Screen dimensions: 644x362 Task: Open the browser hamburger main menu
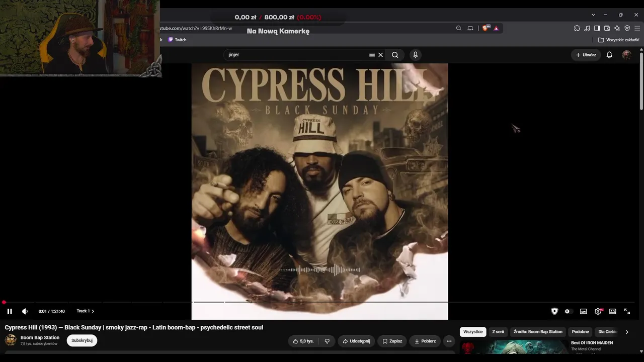click(637, 28)
